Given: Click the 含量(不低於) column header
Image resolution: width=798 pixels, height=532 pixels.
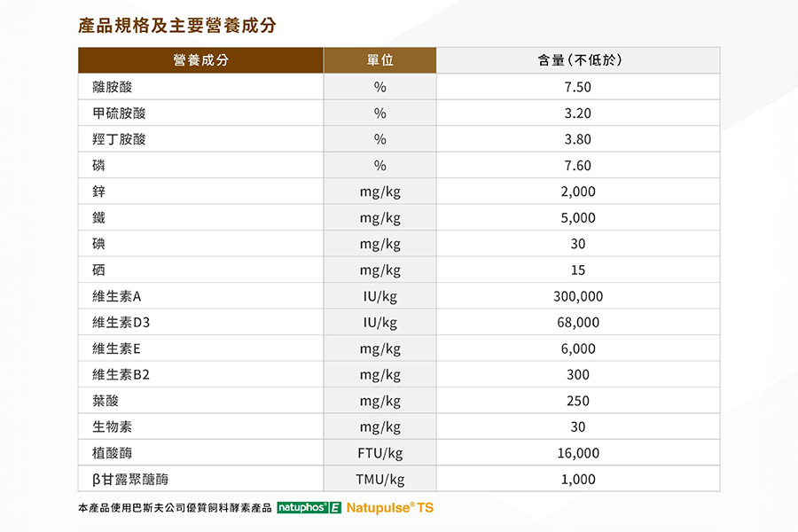Looking at the screenshot, I should [x=577, y=60].
